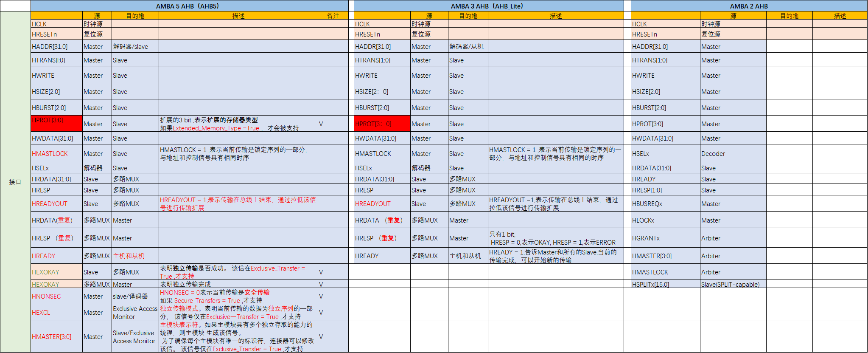Viewport: 868px width, 353px height.
Task: Click HRDATA(重复) cell in the AHB5 table
Action: (56, 220)
